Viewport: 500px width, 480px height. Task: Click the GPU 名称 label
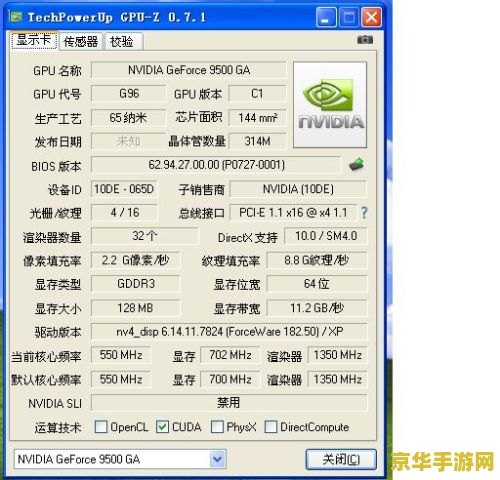57,71
